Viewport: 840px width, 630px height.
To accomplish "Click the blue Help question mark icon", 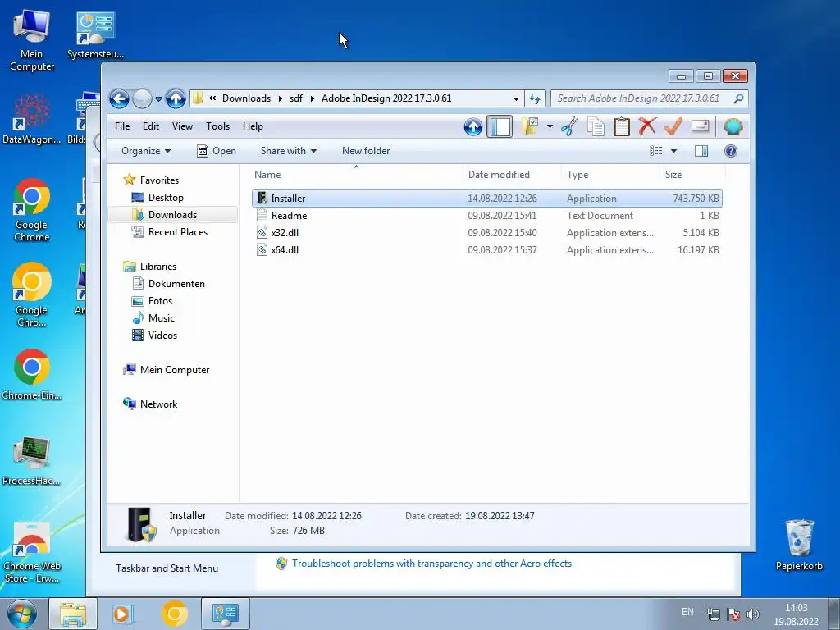I will point(731,151).
